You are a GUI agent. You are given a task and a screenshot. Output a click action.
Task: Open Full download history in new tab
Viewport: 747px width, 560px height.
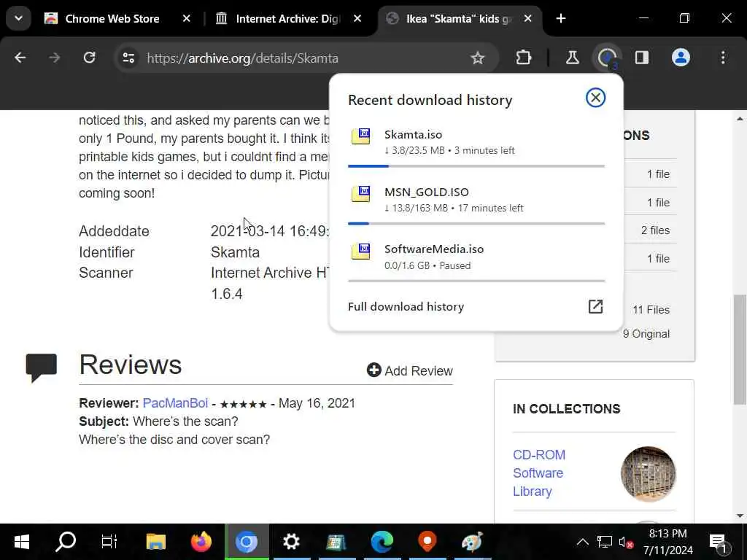[595, 306]
